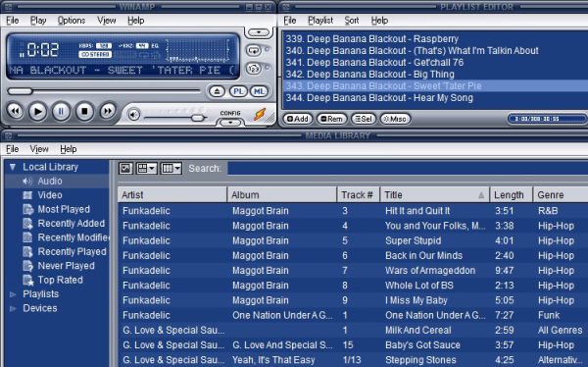Skip to next track in Winamp
Viewport: 588px width, 367px height.
pos(108,111)
